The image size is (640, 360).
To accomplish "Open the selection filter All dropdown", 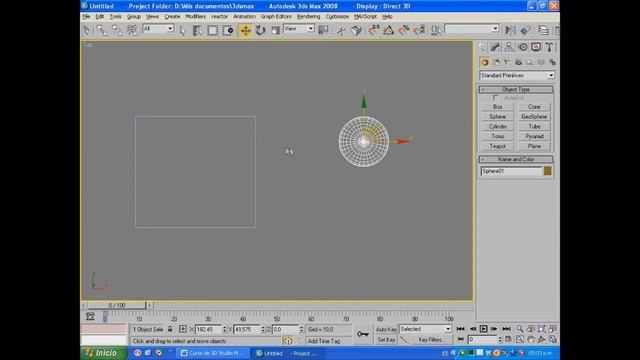I will [158, 29].
